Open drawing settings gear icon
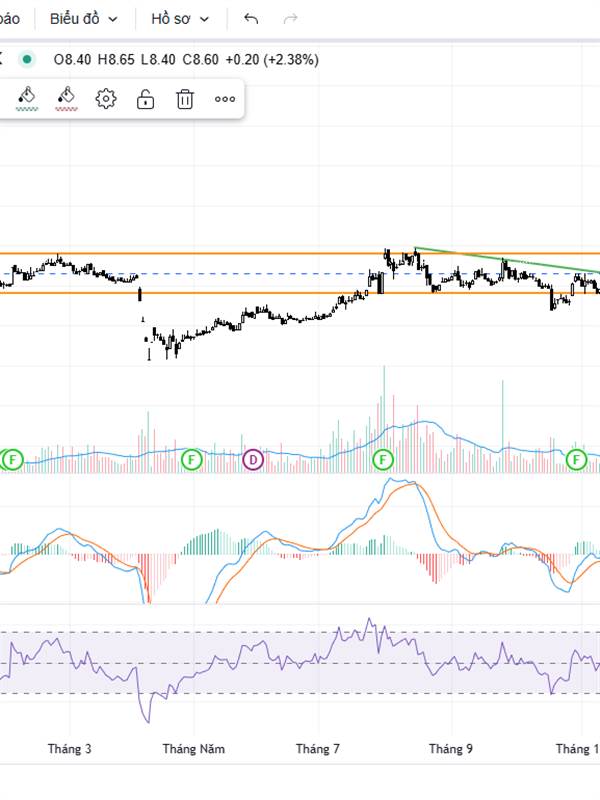Screen dimensions: 600x800 106,98
